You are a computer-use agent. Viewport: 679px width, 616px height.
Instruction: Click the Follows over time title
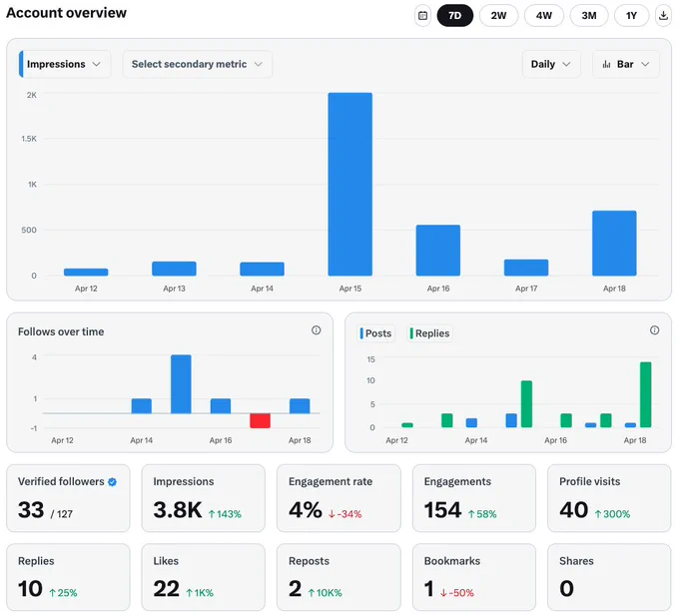pyautogui.click(x=61, y=331)
